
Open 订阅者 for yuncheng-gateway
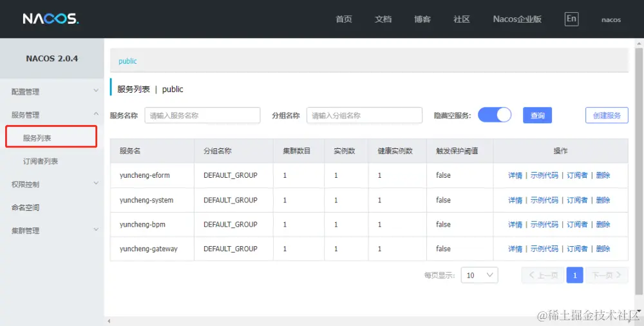tap(577, 249)
